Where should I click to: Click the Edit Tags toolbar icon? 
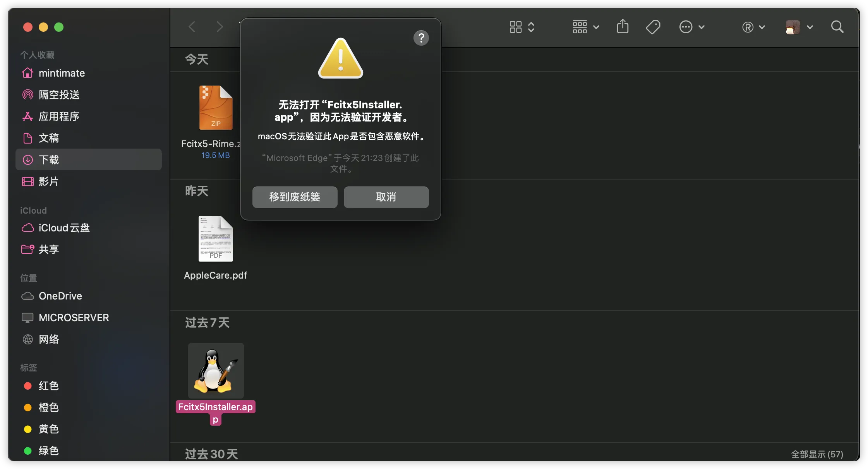click(653, 27)
